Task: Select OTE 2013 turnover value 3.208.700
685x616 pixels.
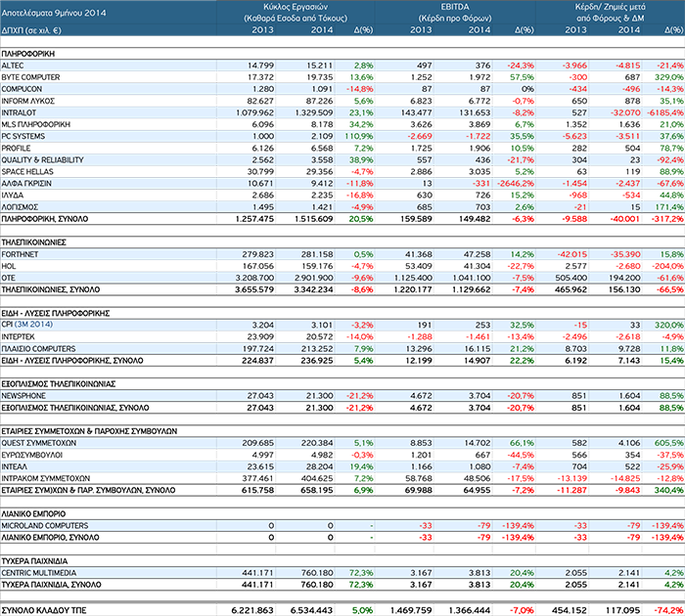Action: pyautogui.click(x=254, y=278)
